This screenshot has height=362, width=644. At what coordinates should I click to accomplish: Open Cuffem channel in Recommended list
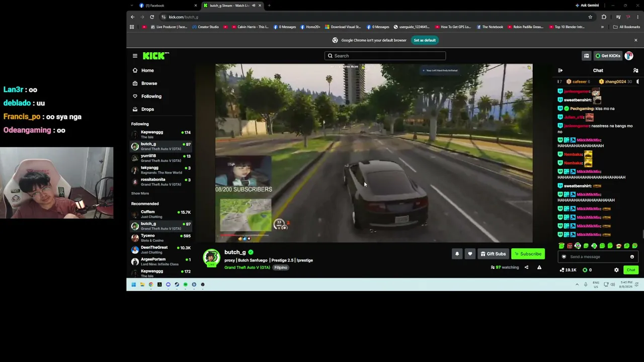click(161, 214)
